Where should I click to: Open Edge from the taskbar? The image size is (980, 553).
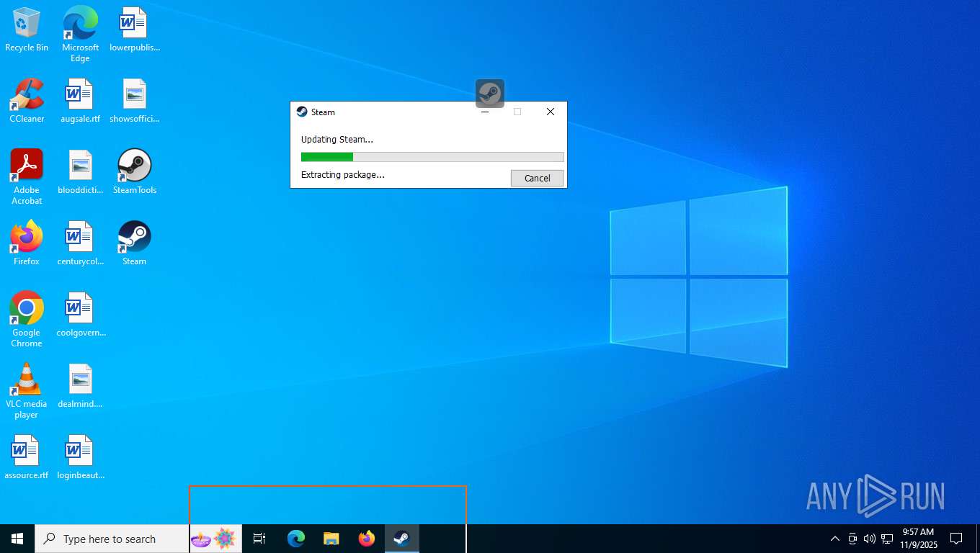[x=295, y=539]
